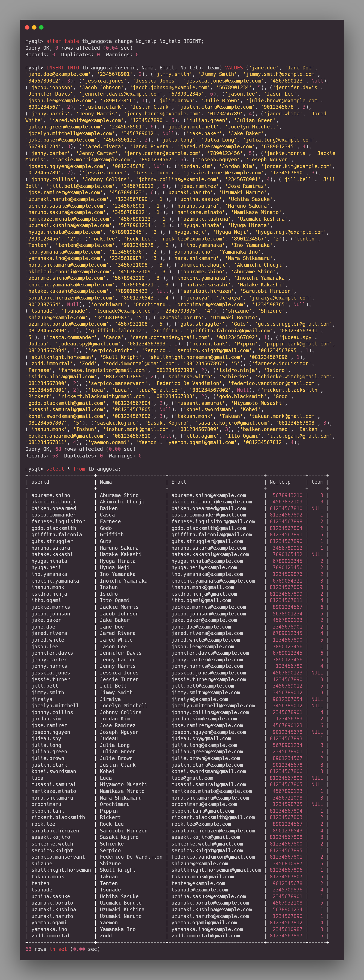Click the 'alter table' command text

tap(63, 41)
